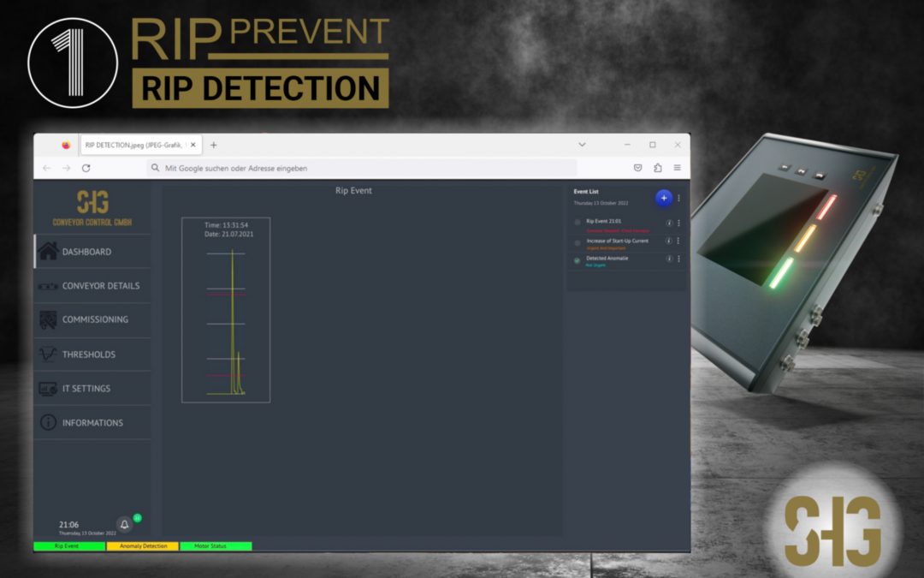Screen dimensions: 924x578
Task: Click the 21:06 clock in the sidebar
Action: 68,524
